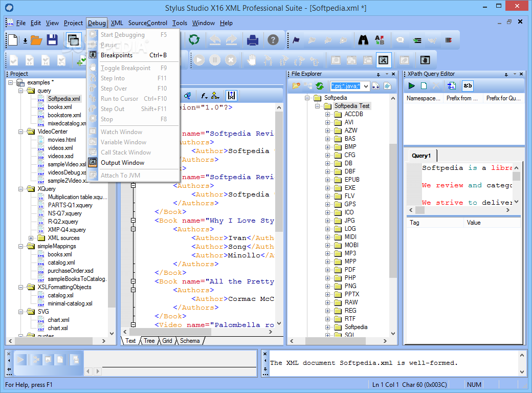Click the Open folder icon
The image size is (532, 393).
tap(36, 40)
